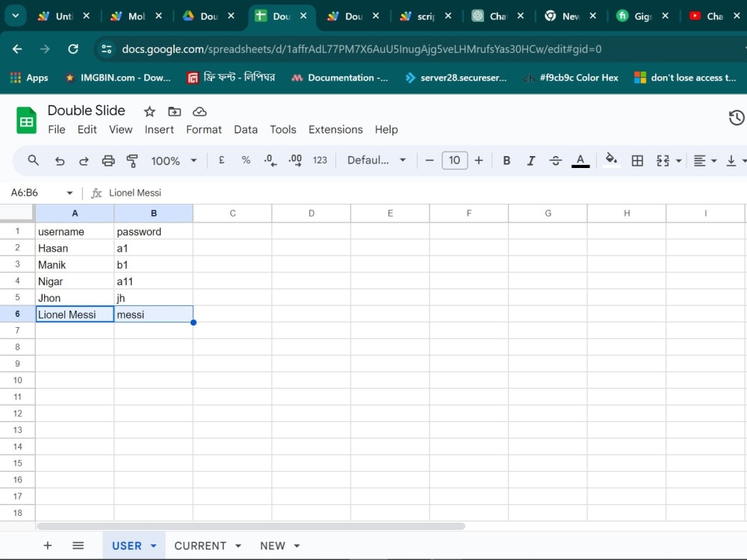This screenshot has height=560, width=747.
Task: Star the Double Slide document
Action: (x=149, y=111)
